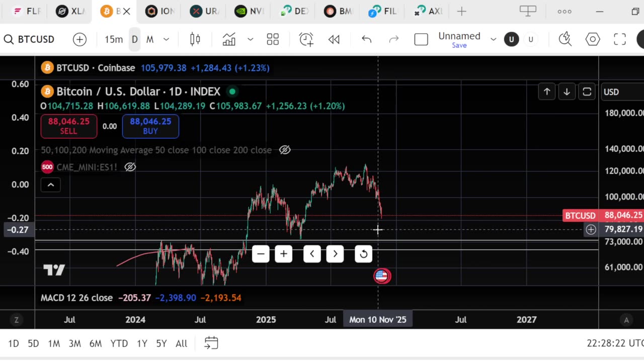
Task: Reset the chart view
Action: click(x=363, y=254)
